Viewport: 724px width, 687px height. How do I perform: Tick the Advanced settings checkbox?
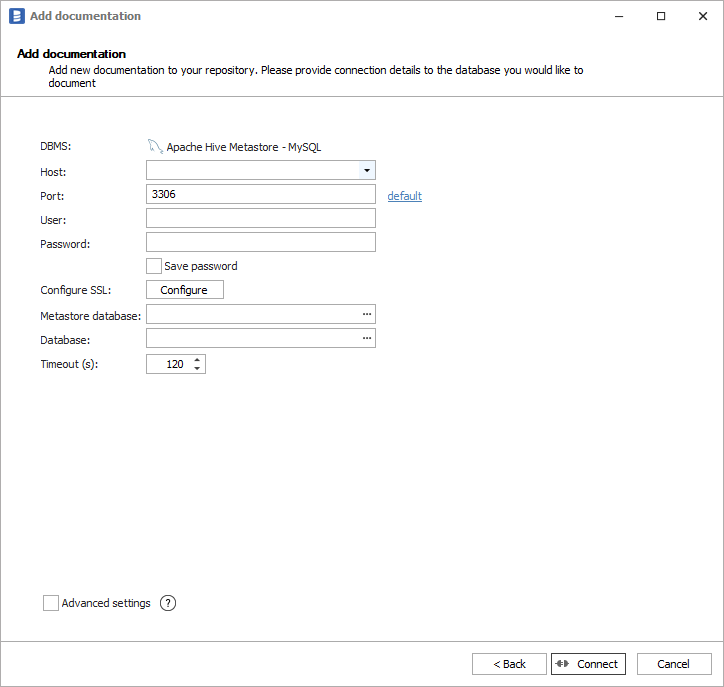[51, 603]
